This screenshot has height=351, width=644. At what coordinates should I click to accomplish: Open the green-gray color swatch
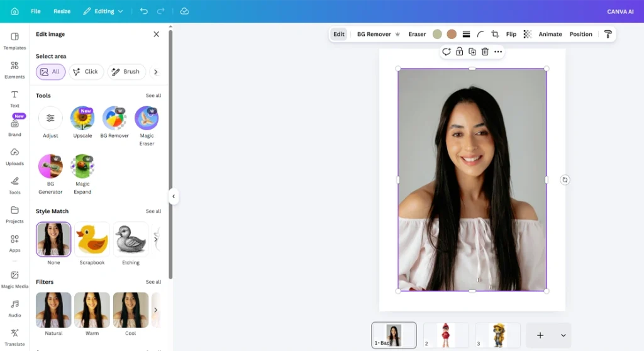(x=438, y=34)
